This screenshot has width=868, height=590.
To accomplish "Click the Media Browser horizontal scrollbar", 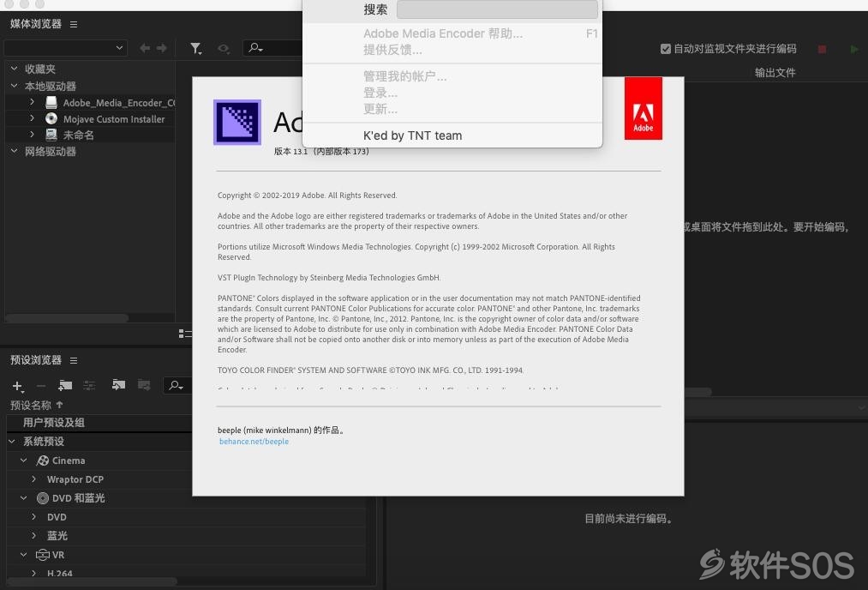I will pos(67,318).
